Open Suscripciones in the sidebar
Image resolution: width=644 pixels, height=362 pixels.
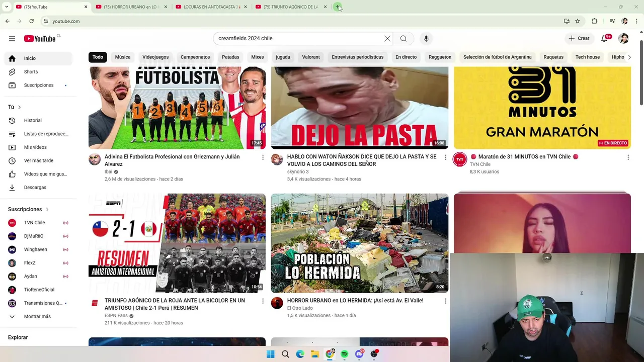pos(39,85)
